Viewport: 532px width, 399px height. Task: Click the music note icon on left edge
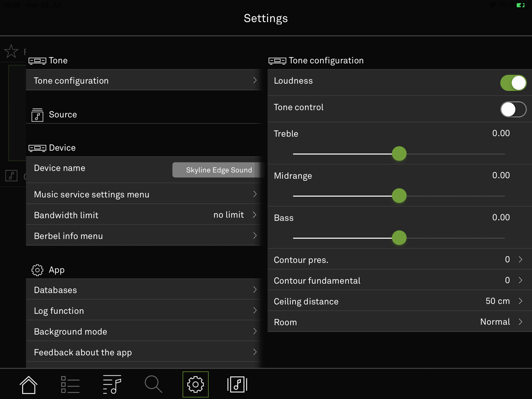click(11, 176)
